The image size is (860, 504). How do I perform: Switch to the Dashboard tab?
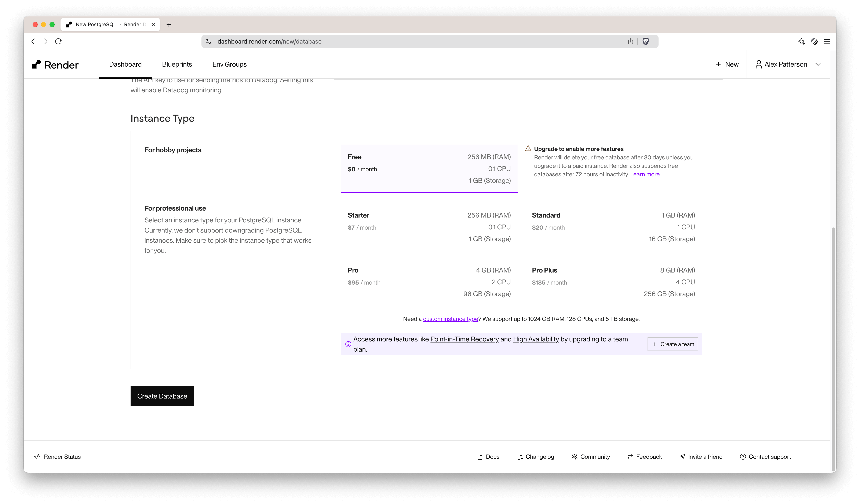click(125, 64)
